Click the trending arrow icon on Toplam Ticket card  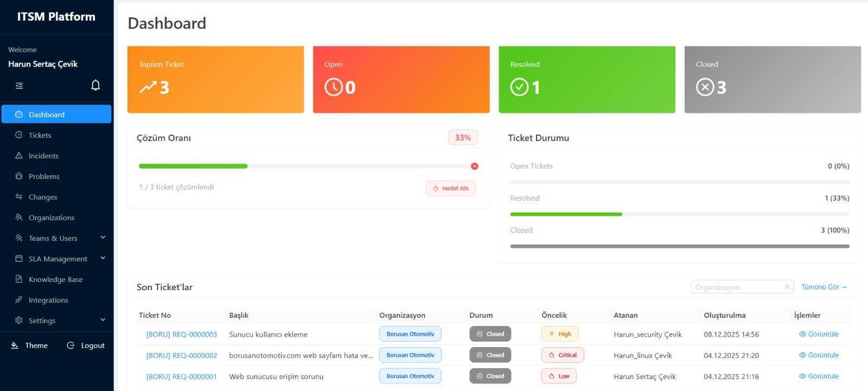[148, 87]
